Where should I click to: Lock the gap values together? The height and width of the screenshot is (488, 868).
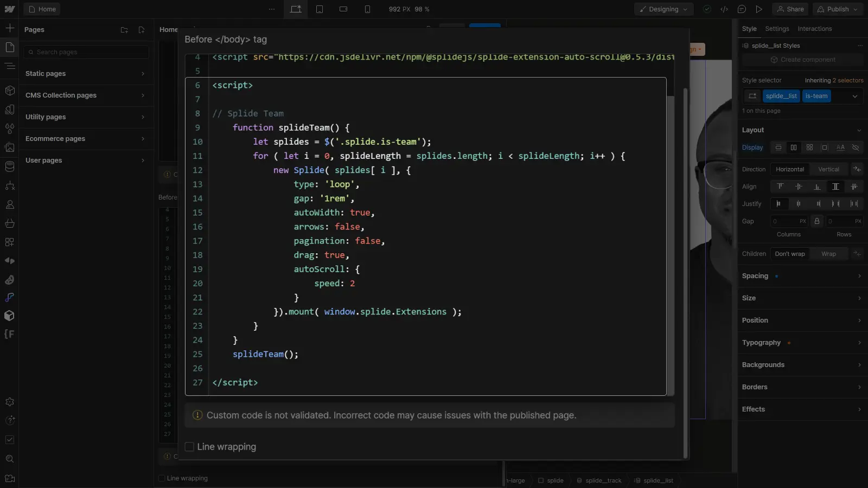click(x=817, y=221)
